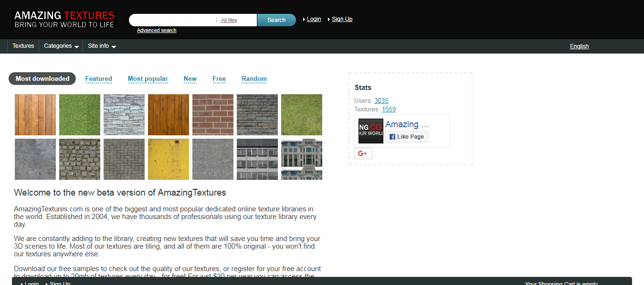Screen dimensions: 644x285
Task: Open the mossy cobblestone texture thumbnail
Action: tap(80, 159)
